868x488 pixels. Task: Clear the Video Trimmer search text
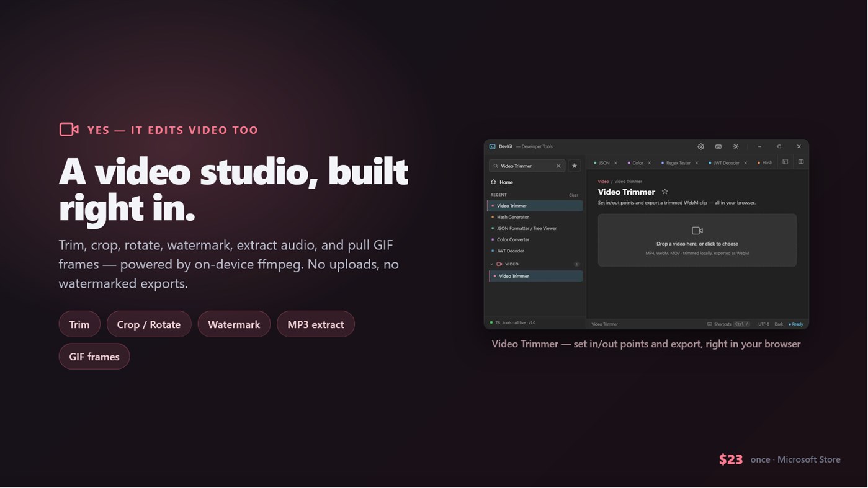tap(558, 166)
